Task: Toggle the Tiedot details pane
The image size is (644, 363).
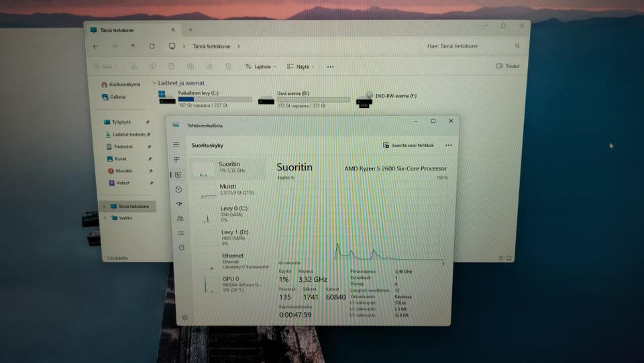Action: (x=508, y=66)
